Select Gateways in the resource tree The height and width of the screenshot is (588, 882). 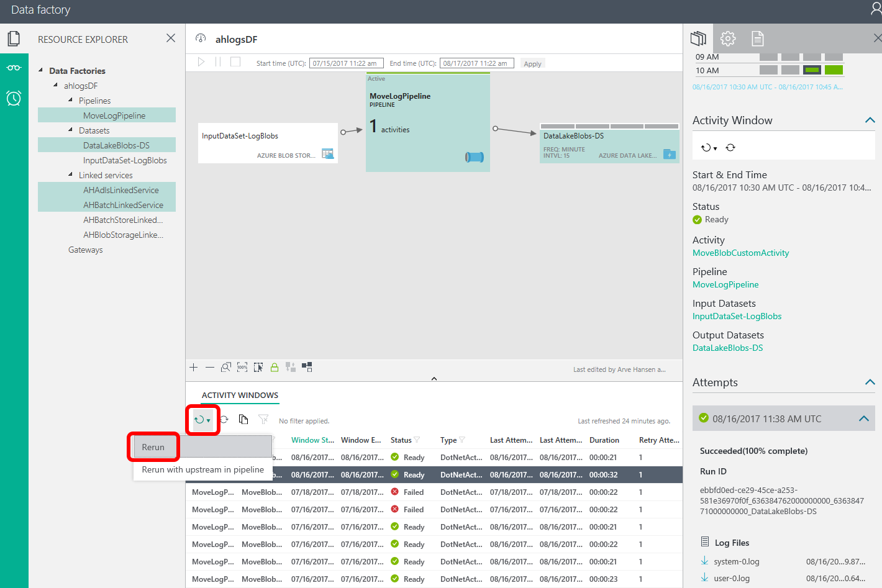point(86,250)
